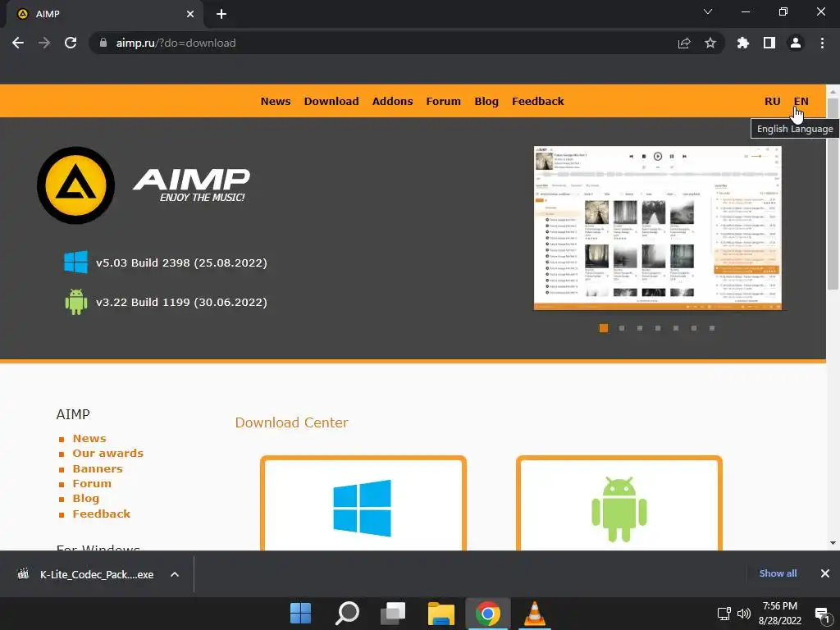Close the downloads bar
The image size is (840, 630).
825,573
